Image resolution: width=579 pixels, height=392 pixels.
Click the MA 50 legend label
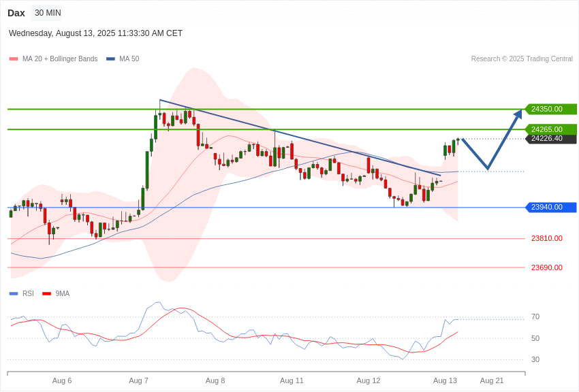click(129, 59)
